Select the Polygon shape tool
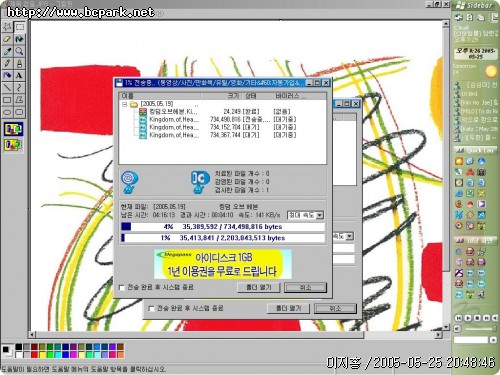Image resolution: width=500 pixels, height=375 pixels. [x=19, y=99]
